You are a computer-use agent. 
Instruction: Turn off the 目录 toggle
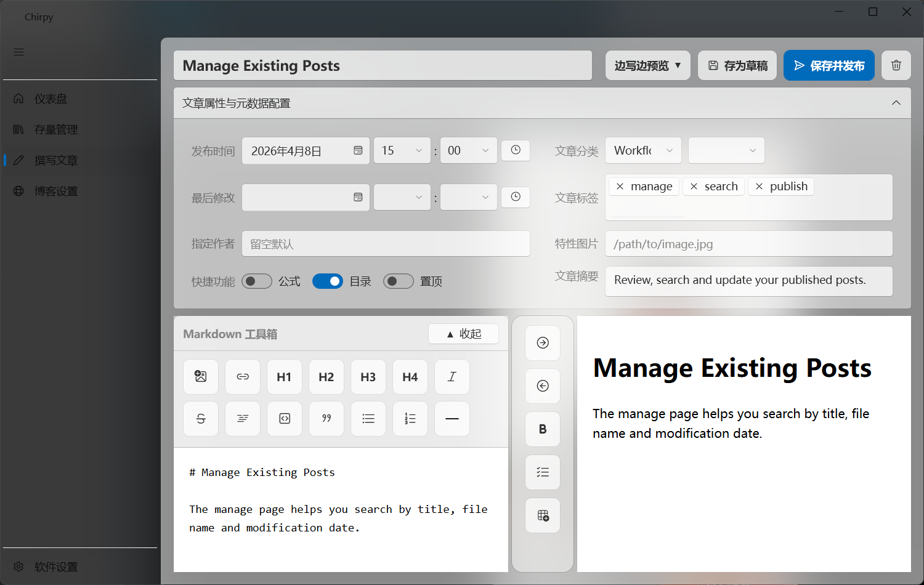pos(328,281)
